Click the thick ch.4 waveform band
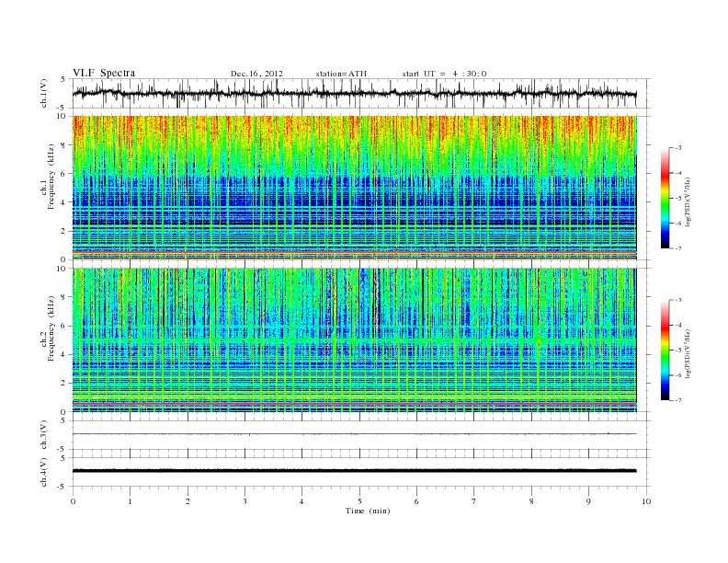The height and width of the screenshot is (563, 728). coord(355,471)
